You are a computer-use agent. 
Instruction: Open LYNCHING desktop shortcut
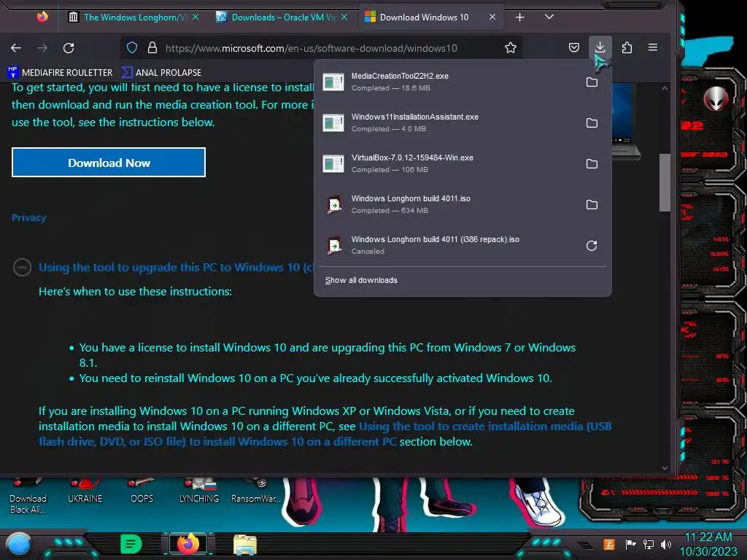(199, 492)
